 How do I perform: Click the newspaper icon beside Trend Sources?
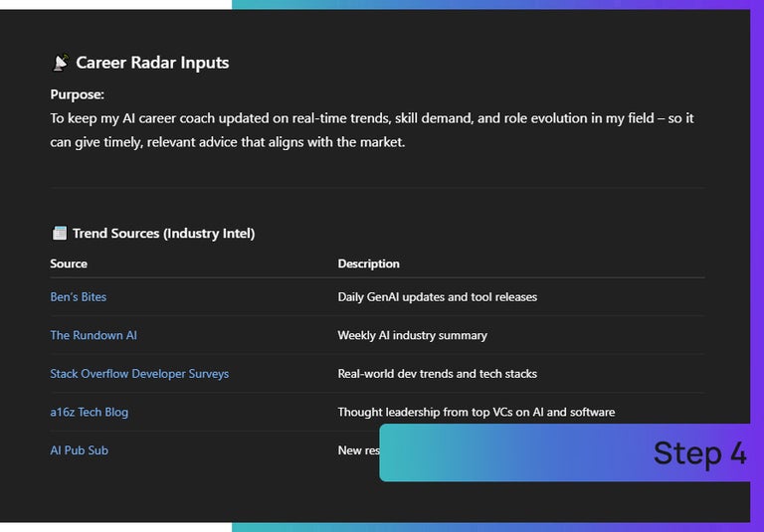[59, 234]
